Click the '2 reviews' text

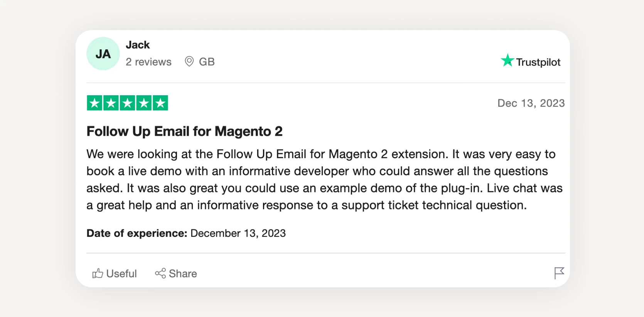[148, 62]
